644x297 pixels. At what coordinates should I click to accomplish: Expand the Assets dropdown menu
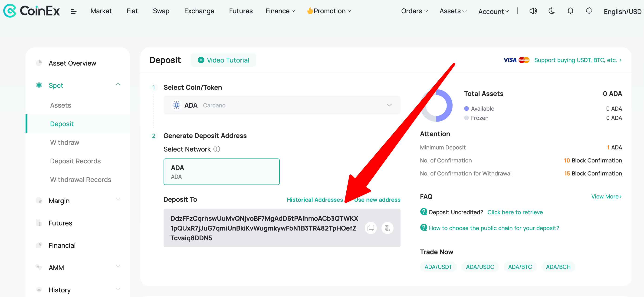[453, 11]
